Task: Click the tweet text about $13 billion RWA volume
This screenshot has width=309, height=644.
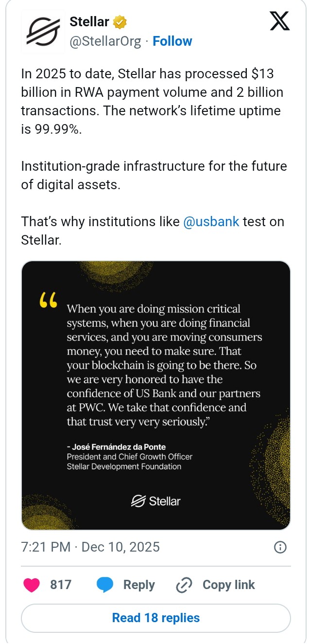Action: point(152,92)
